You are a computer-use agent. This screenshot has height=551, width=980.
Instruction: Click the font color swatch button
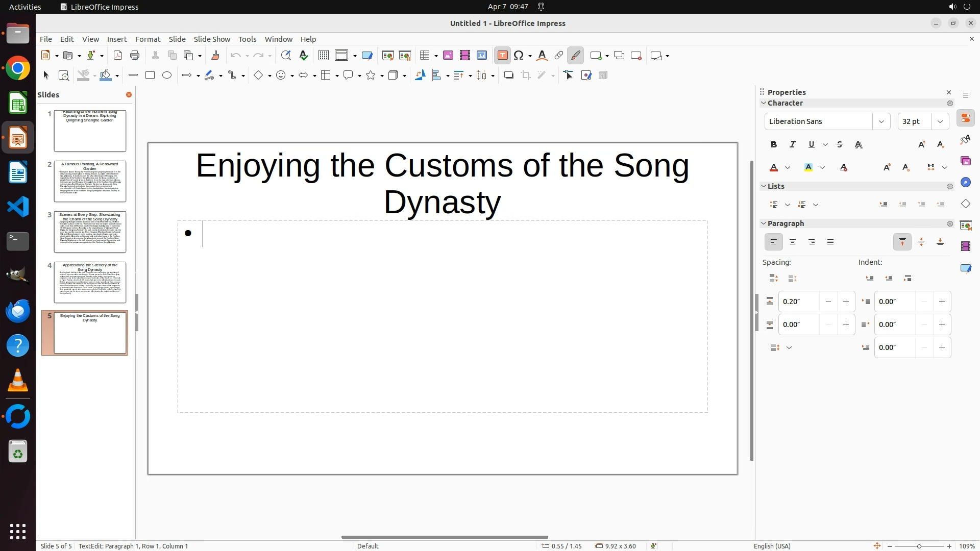pos(774,168)
